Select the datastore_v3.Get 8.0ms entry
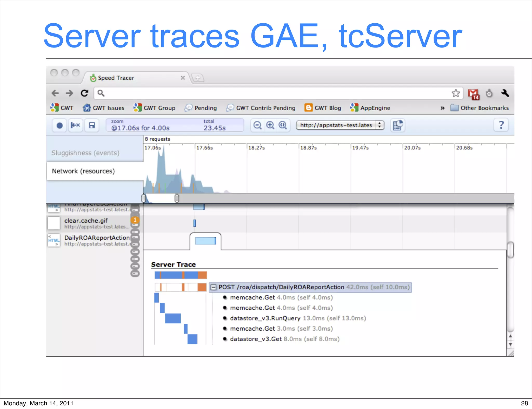 284,339
